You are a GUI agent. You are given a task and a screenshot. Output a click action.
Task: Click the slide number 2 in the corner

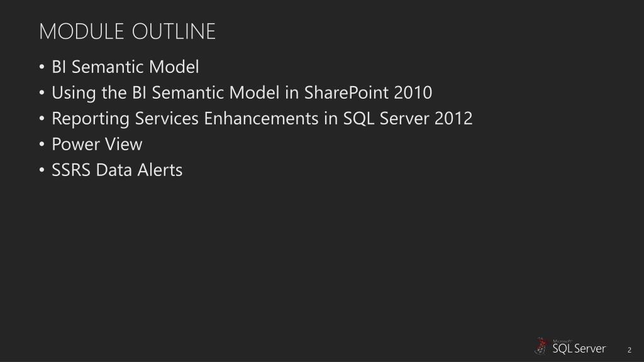629,350
